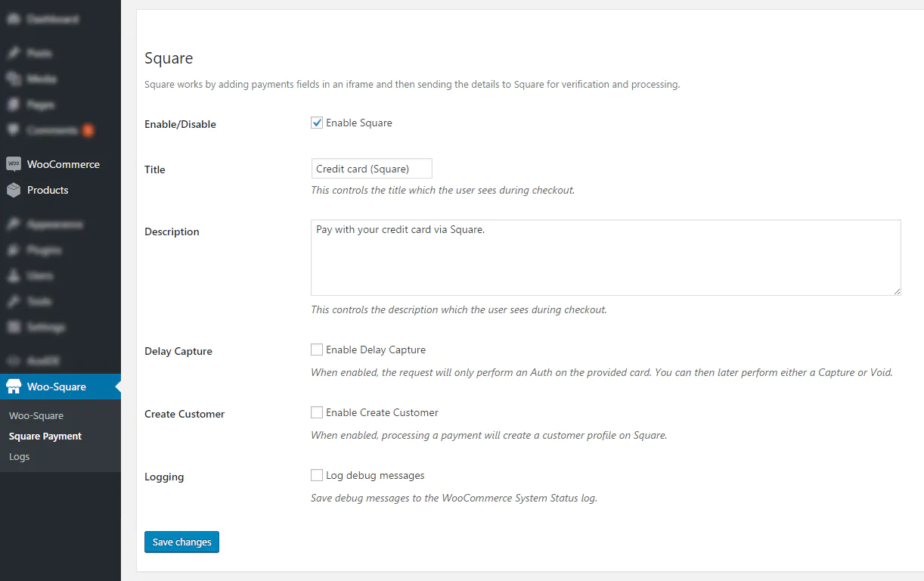
Task: Enable the Delay Capture checkbox
Action: click(317, 350)
